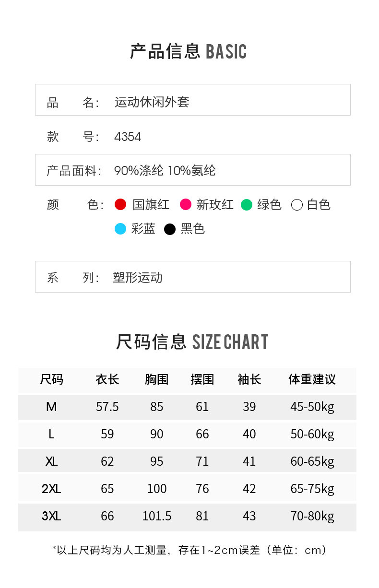Screen dimensions: 379x588
Task: Select the 彩蓝 blue color dot
Action: click(x=120, y=229)
